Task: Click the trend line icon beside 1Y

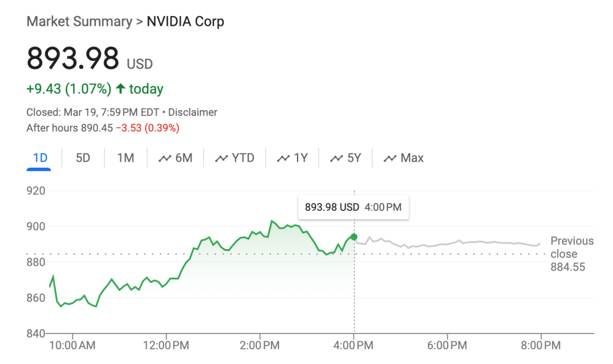Action: point(283,159)
